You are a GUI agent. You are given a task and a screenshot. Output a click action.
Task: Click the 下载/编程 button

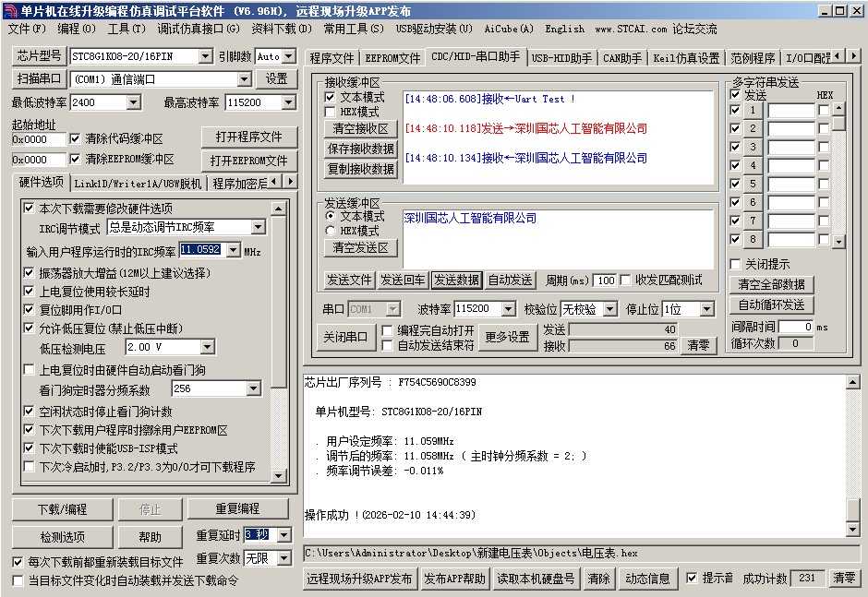(x=62, y=509)
